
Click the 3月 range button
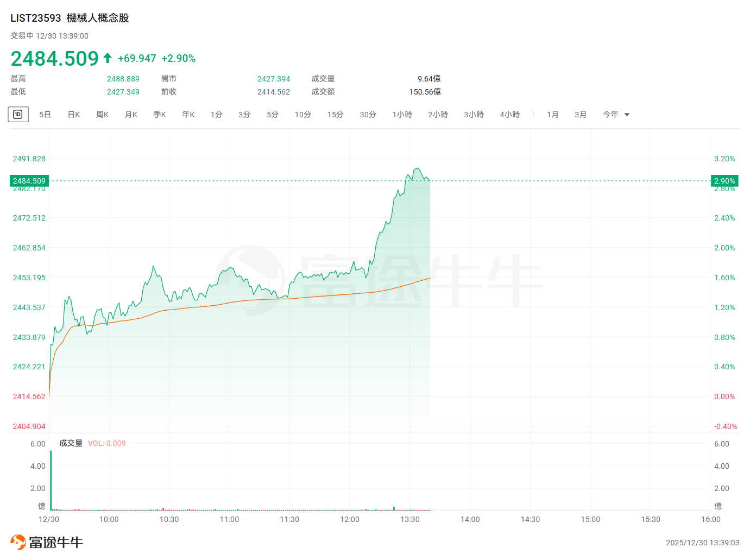[x=581, y=115]
